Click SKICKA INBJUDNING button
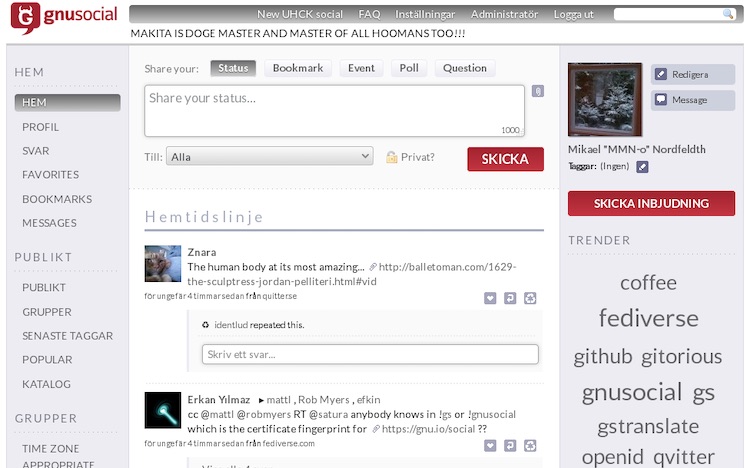Screen dimensions: 750x468 [x=651, y=203]
